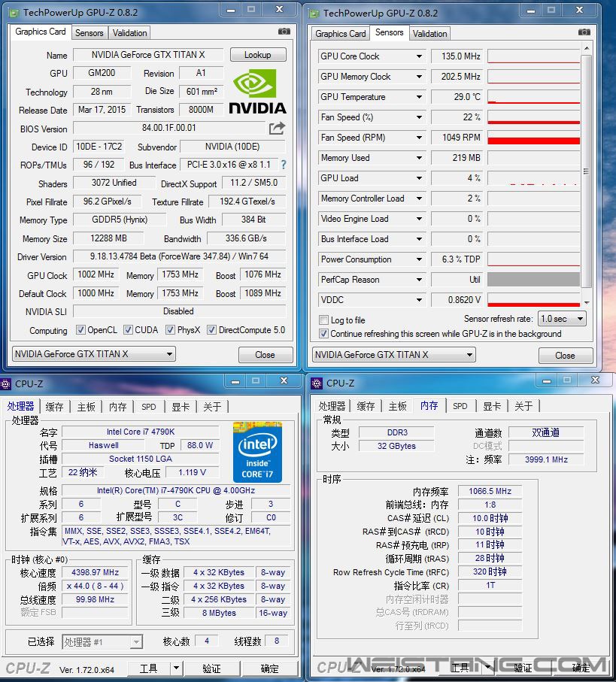Open GPU selector dropdown in Sensors window
The width and height of the screenshot is (616, 682).
(x=469, y=355)
